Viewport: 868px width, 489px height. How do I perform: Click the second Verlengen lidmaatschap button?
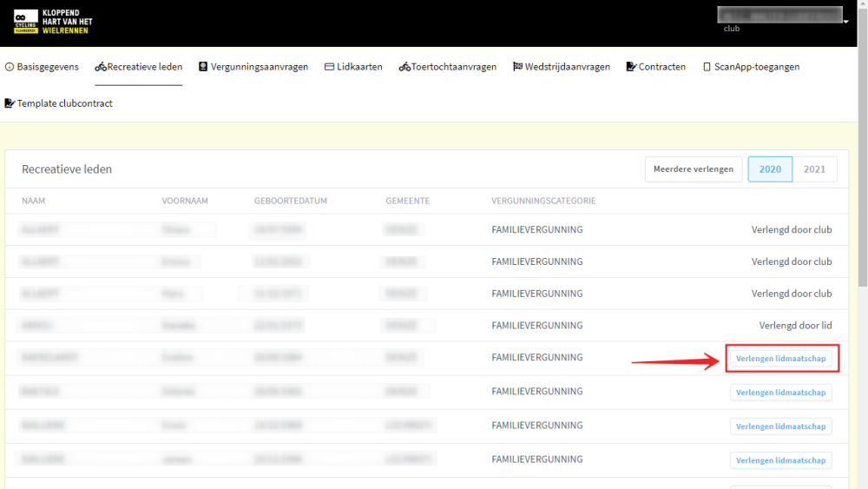780,393
